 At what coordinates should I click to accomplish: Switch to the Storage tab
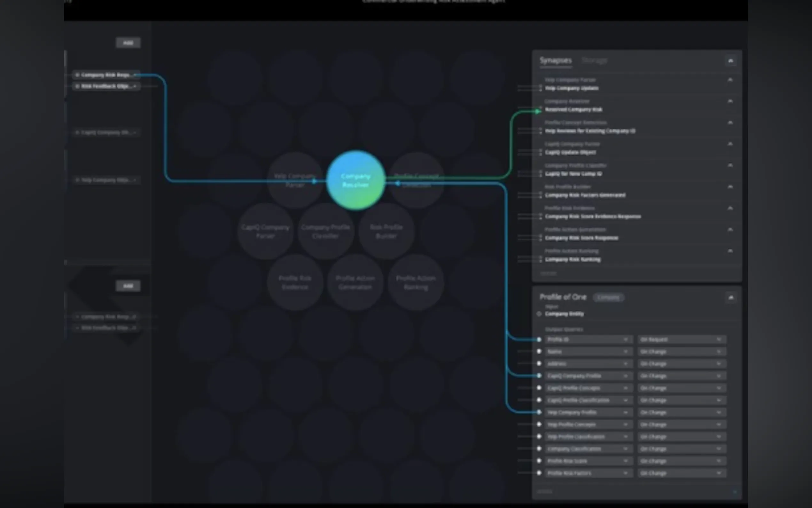click(x=594, y=60)
